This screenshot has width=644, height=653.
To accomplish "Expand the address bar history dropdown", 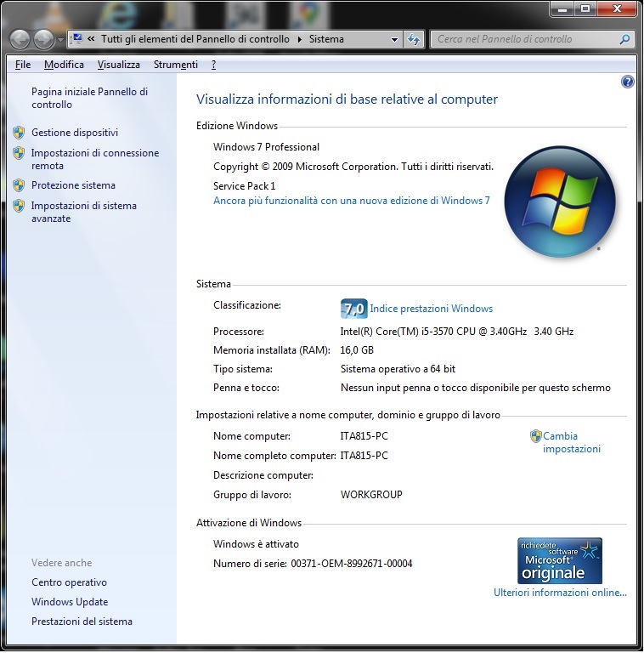I will tap(394, 40).
